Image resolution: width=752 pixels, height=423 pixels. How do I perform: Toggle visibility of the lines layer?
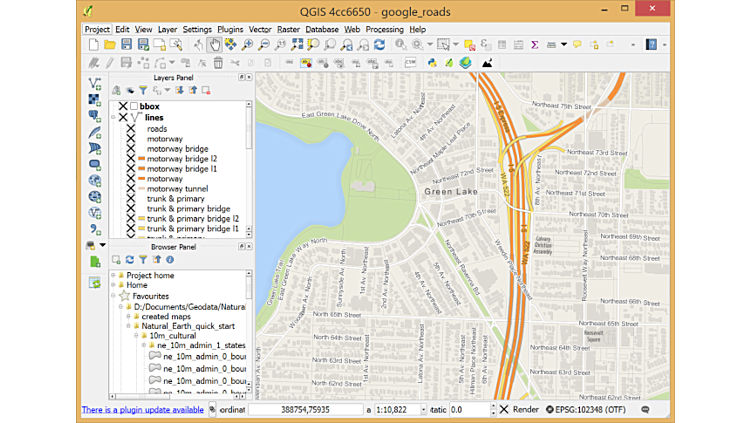click(123, 118)
